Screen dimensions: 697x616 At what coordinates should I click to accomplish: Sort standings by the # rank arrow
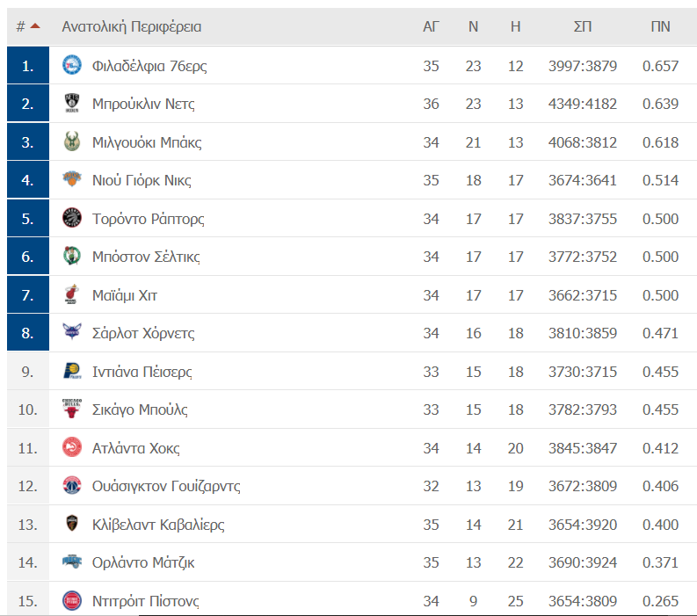pyautogui.click(x=35, y=26)
